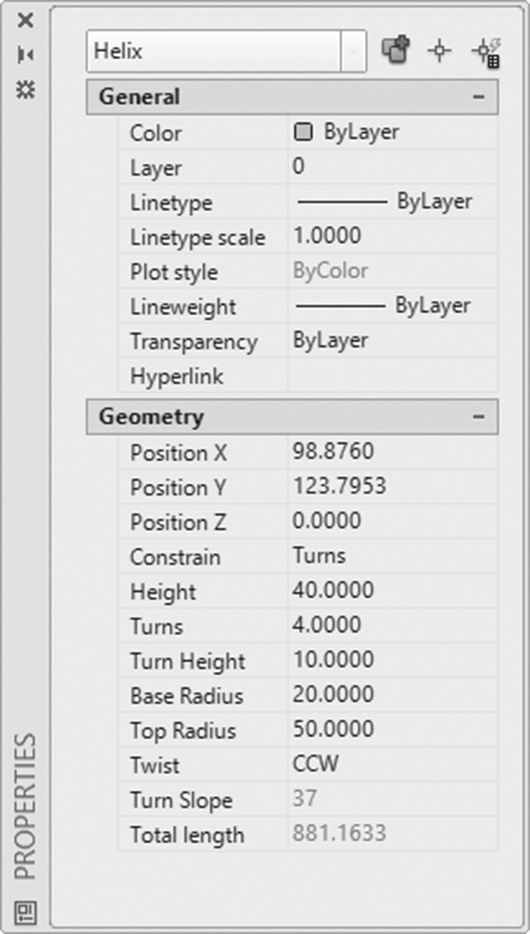Select the Color property label
This screenshot has height=934, width=530.
pos(156,133)
